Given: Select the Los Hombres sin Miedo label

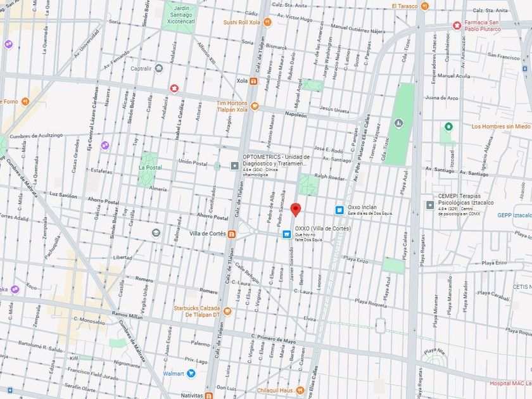Looking at the screenshot, I should (501, 126).
